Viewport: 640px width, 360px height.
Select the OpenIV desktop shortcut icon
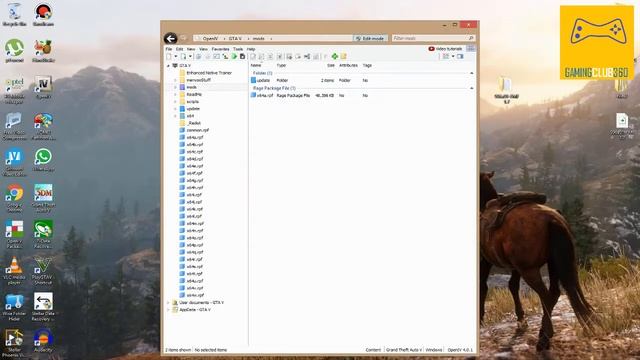[x=43, y=87]
